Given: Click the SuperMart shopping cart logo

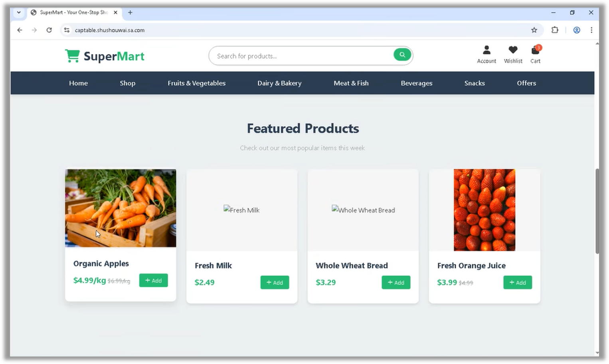Looking at the screenshot, I should coord(72,56).
